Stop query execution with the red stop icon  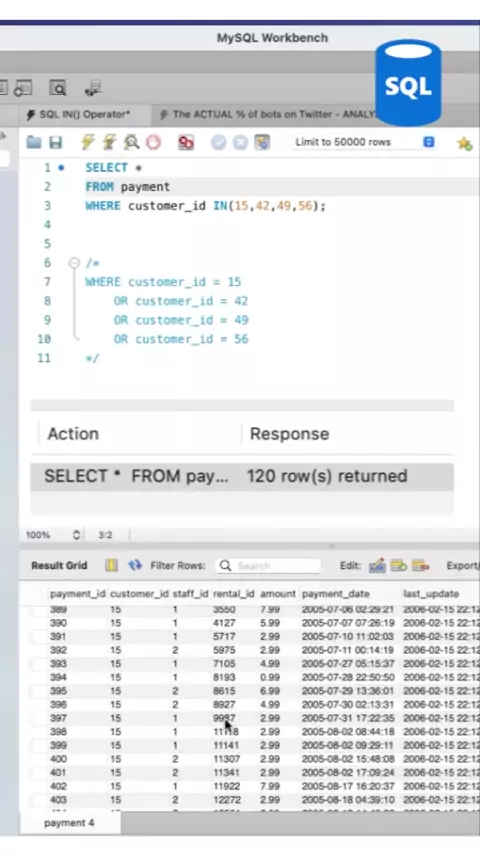point(153,142)
